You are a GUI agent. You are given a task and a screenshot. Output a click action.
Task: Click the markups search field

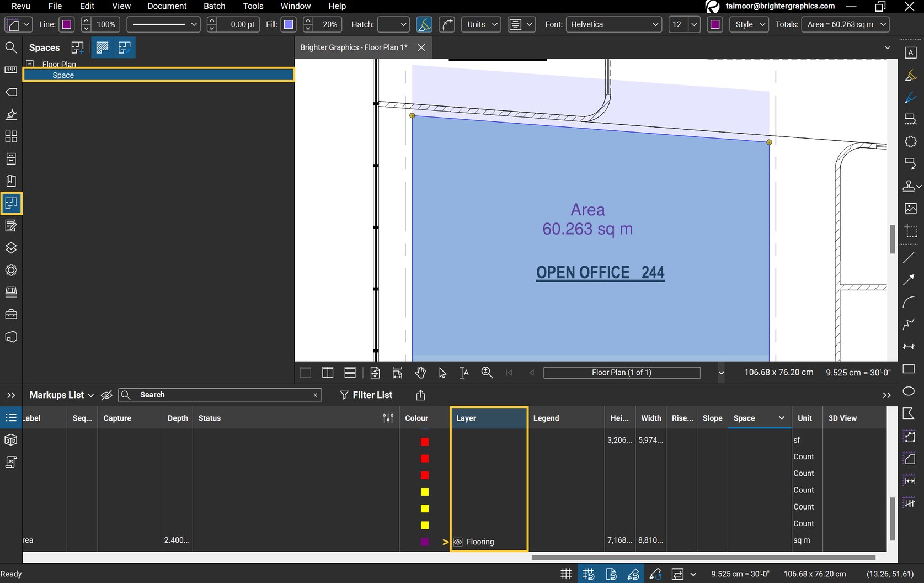tap(221, 395)
